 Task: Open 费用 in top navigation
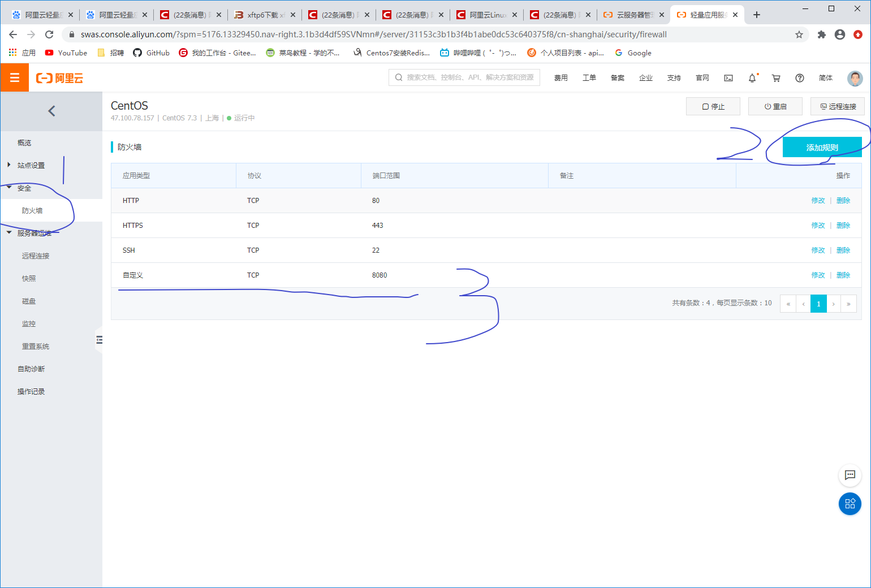[560, 78]
